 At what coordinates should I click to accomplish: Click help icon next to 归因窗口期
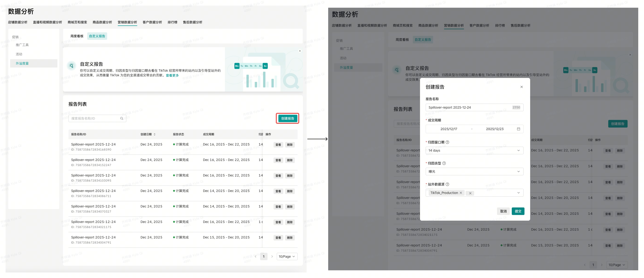[x=448, y=142]
